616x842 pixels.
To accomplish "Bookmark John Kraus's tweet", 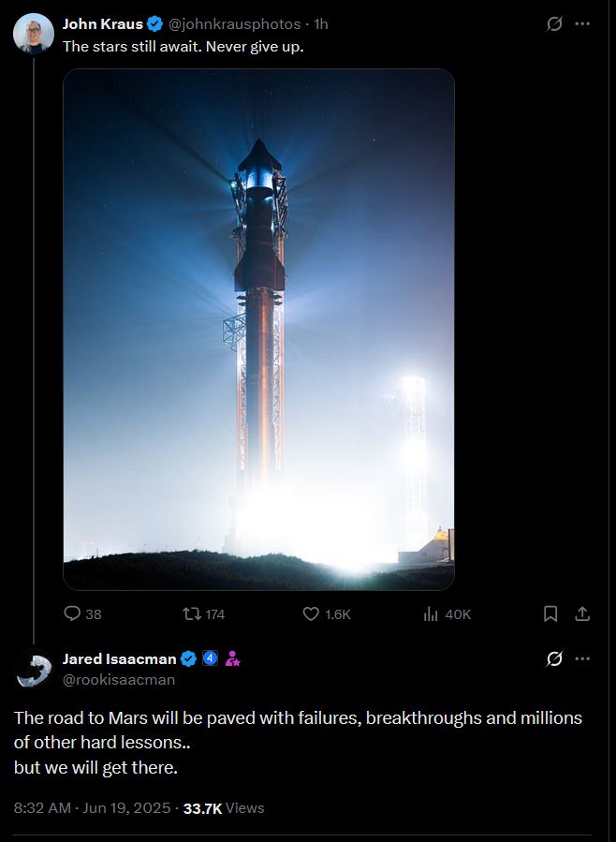I will click(550, 613).
